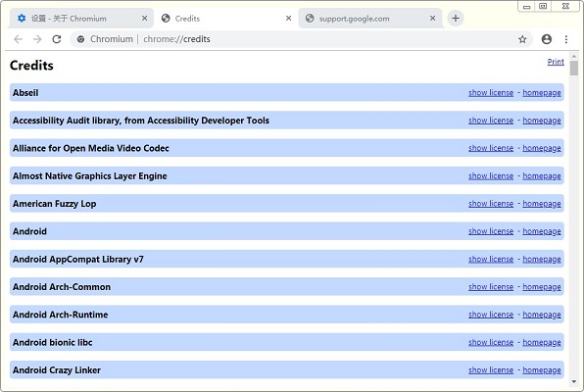584x392 pixels.
Task: Expand show license for Android Crazy Linker
Action: pos(491,370)
